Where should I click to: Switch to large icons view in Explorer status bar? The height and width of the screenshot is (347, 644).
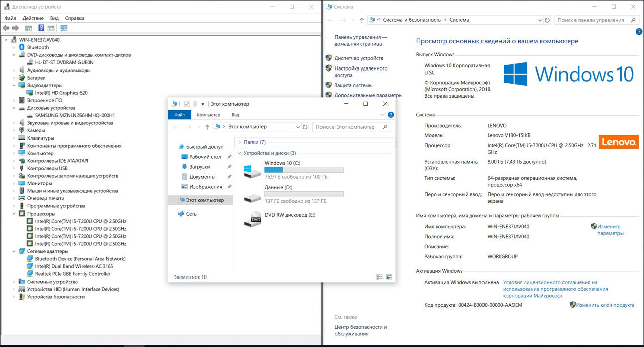(x=389, y=277)
